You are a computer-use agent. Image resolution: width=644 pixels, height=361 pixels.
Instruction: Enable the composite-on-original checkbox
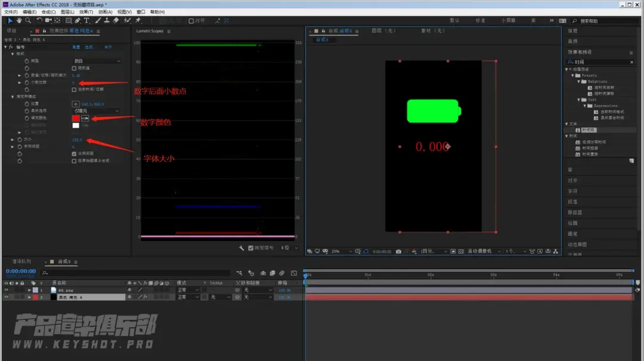point(75,161)
